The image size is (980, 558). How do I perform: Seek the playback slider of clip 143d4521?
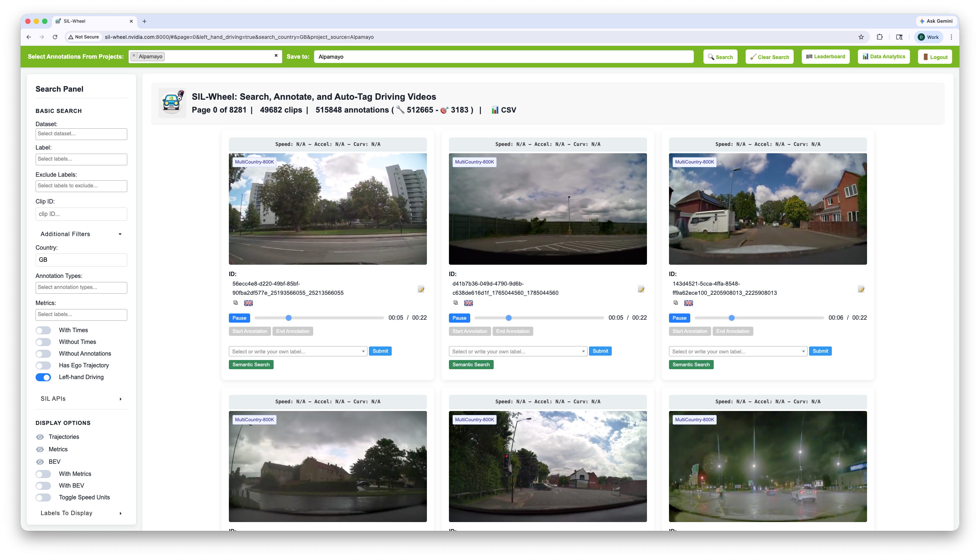[759, 318]
